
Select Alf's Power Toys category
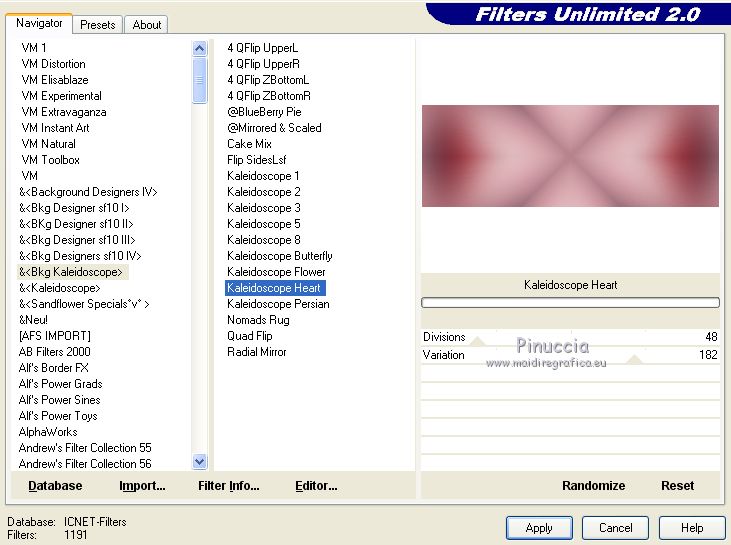coord(58,416)
